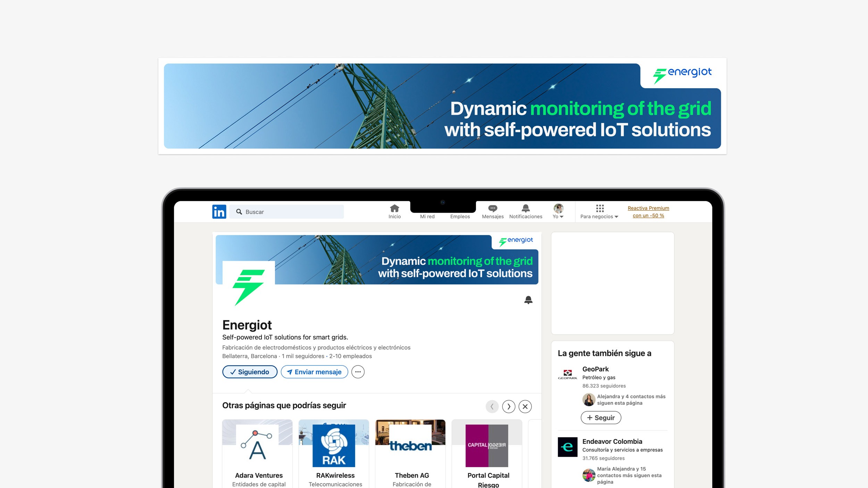This screenshot has width=868, height=488.
Task: Click '2-10 empleados' text
Action: click(x=350, y=356)
